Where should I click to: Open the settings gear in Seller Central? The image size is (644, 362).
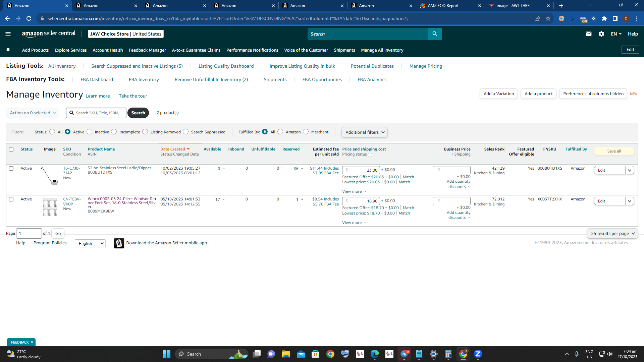click(601, 34)
